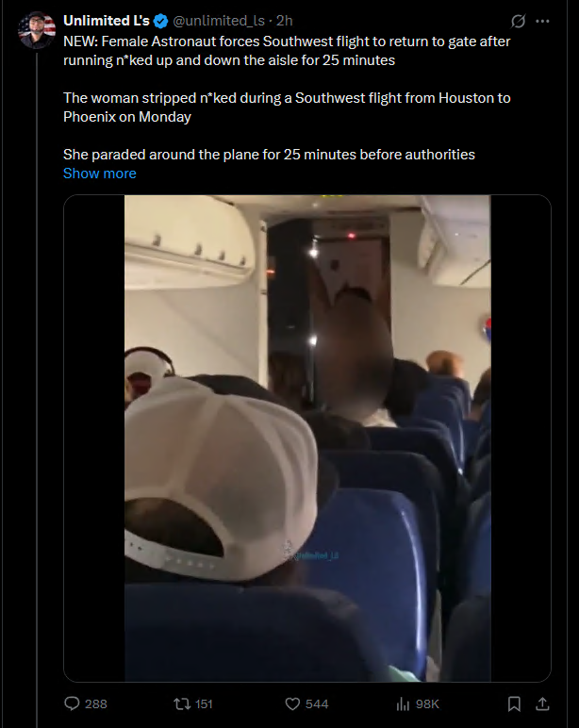The width and height of the screenshot is (579, 728).
Task: Open the 2h timestamp link
Action: (x=284, y=21)
